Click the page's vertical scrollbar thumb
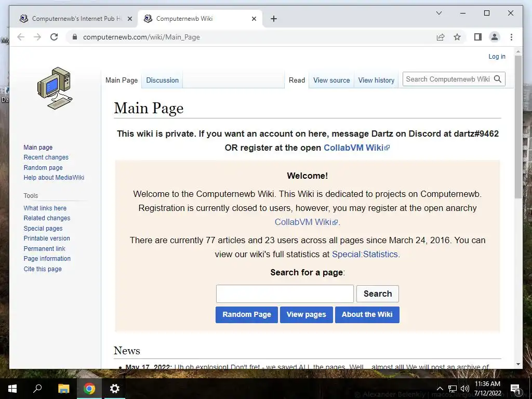532x399 pixels. [518, 127]
